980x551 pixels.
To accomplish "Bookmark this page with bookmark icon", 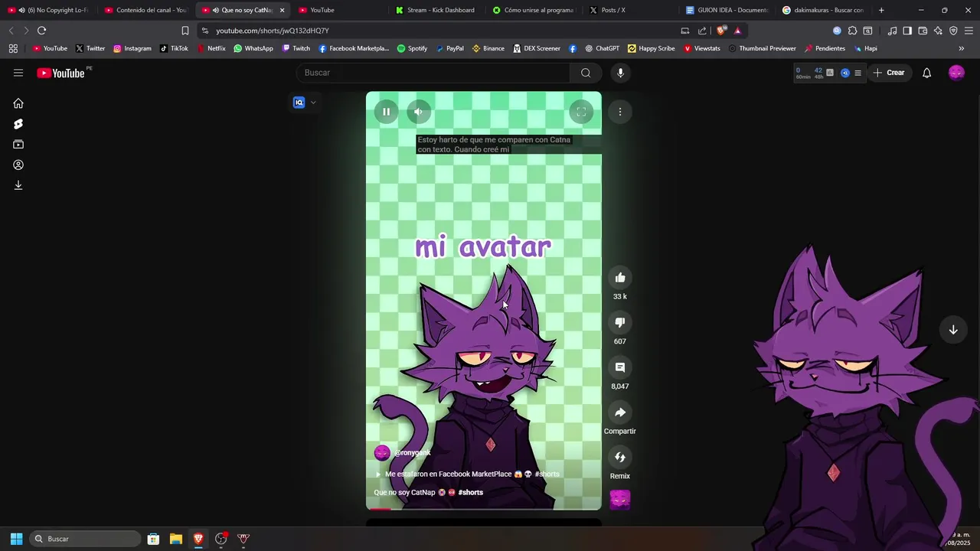I will coord(185,31).
